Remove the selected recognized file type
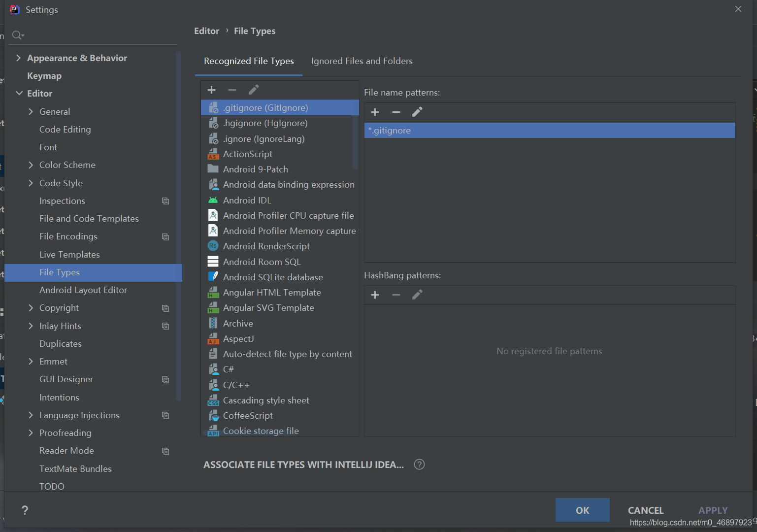This screenshot has height=532, width=757. click(x=232, y=90)
